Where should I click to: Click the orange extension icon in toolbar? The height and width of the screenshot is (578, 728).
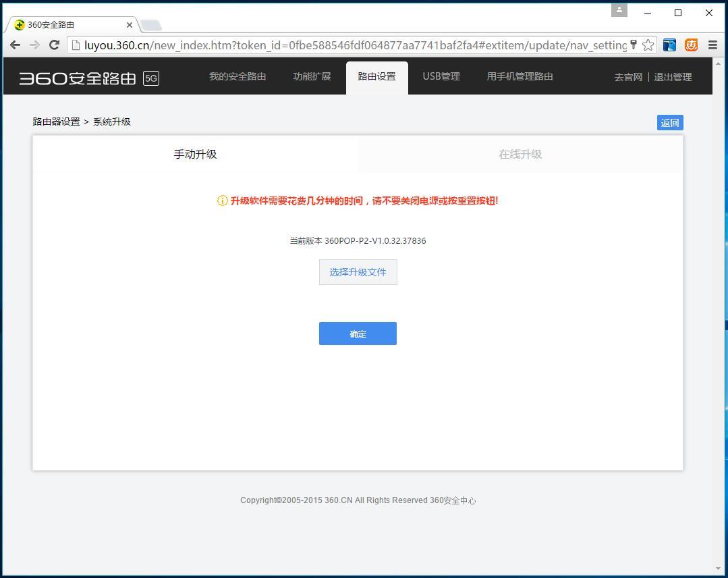click(692, 45)
